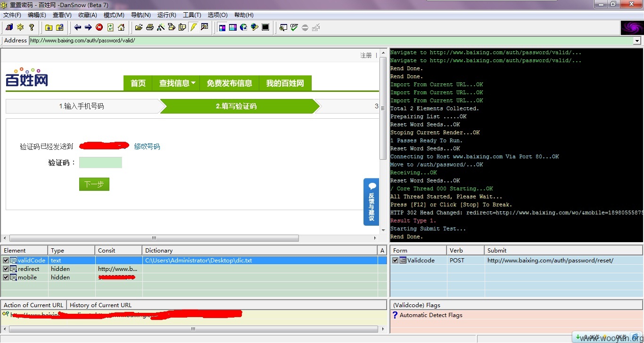The width and height of the screenshot is (644, 343).
Task: Select the password/reset submit URL cell
Action: 563,260
